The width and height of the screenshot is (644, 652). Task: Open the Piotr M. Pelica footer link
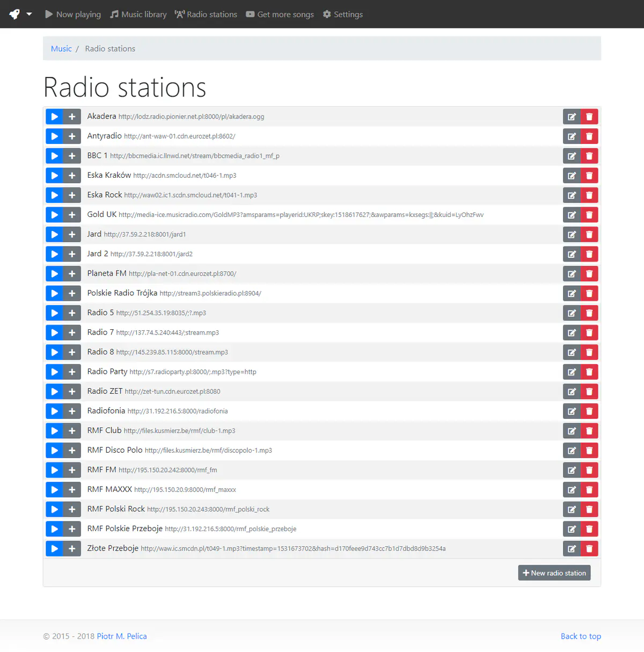tap(122, 636)
